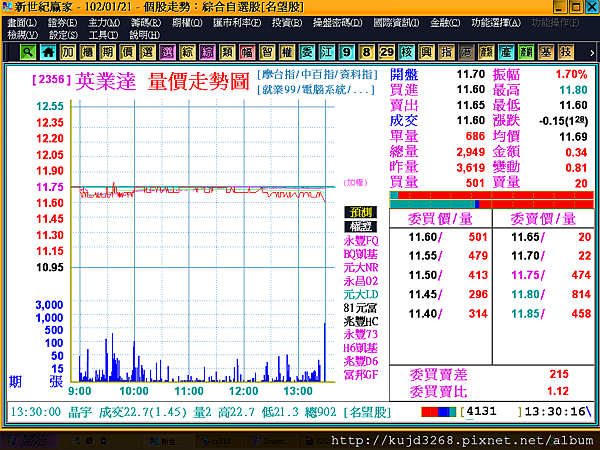Open the 櫃 (OTC) toolbar icon

tap(88, 52)
